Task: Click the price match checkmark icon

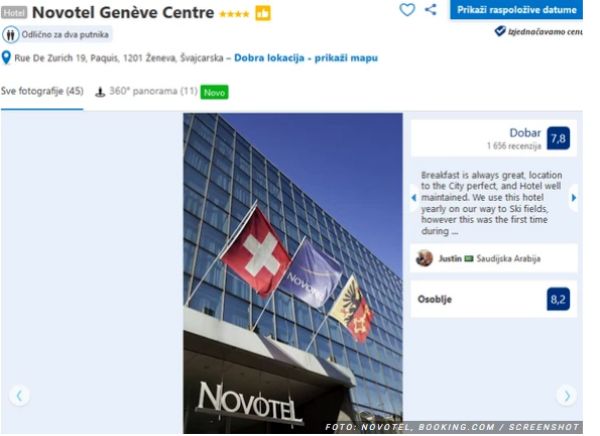Action: point(500,31)
